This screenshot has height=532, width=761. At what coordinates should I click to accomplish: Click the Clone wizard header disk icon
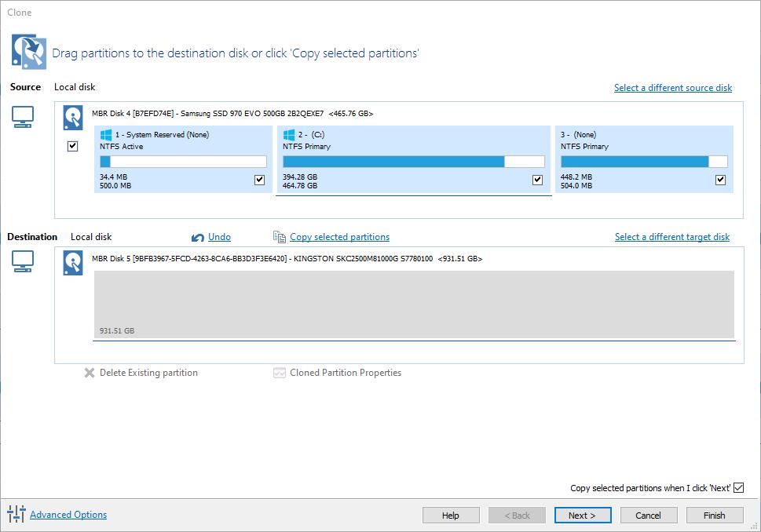point(24,51)
